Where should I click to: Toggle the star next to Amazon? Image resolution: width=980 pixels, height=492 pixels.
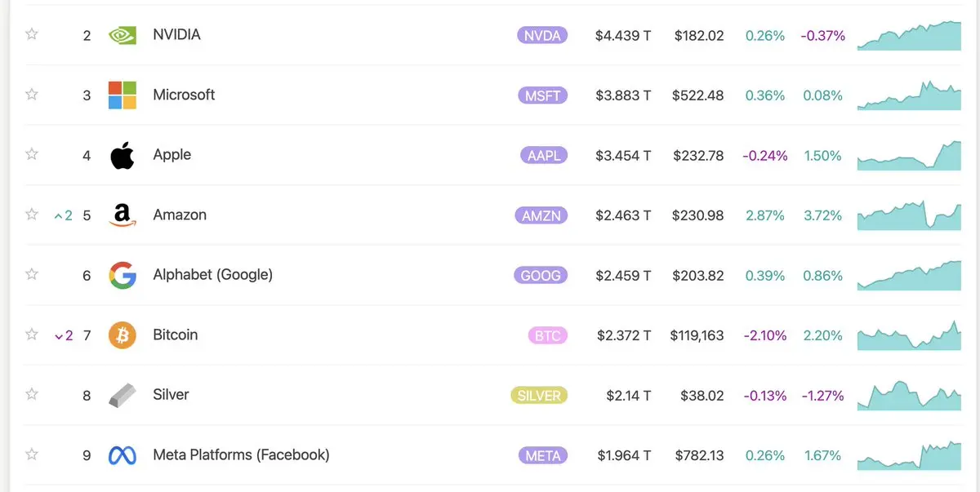(32, 215)
